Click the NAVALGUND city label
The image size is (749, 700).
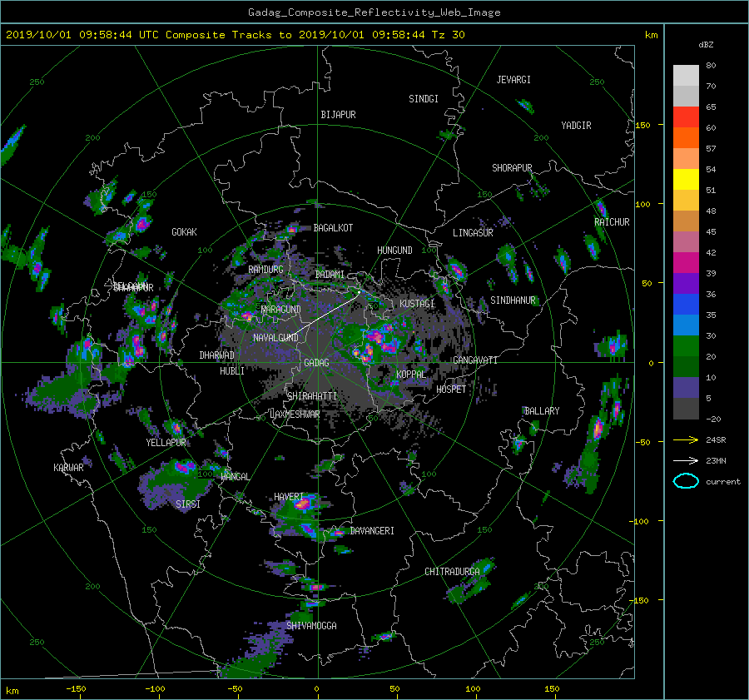click(x=275, y=338)
